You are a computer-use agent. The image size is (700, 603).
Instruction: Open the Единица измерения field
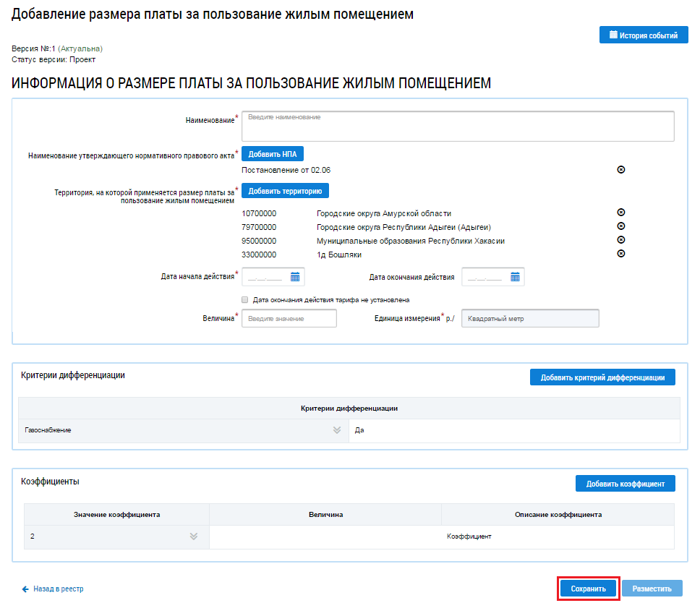[530, 319]
